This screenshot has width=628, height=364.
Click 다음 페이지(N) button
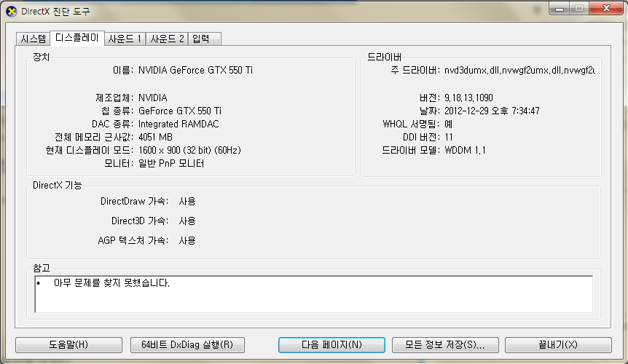coord(331,345)
